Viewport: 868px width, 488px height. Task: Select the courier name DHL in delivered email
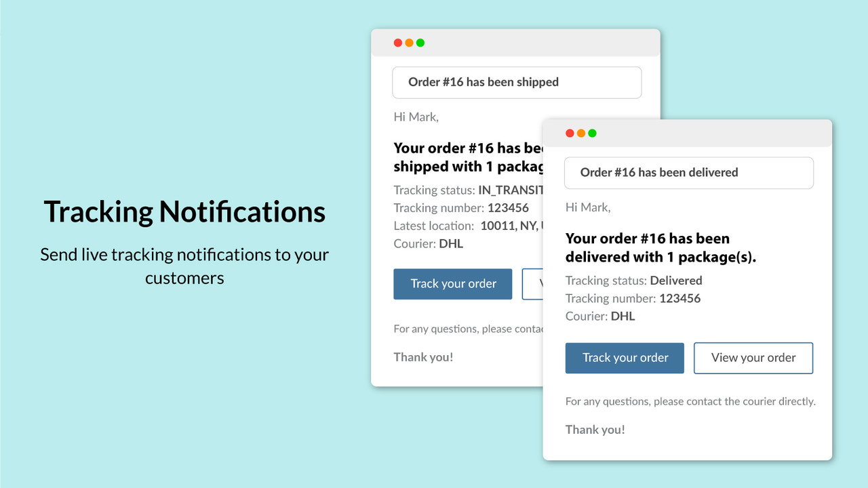coord(623,316)
